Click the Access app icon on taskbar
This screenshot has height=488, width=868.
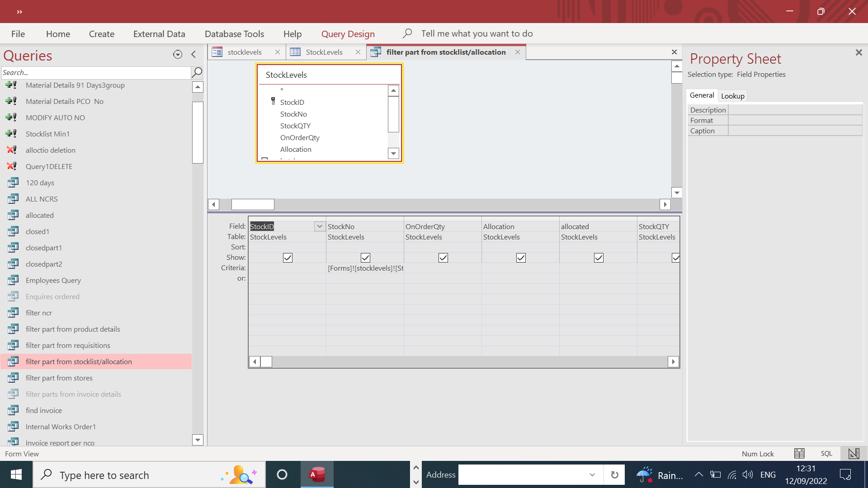point(317,474)
